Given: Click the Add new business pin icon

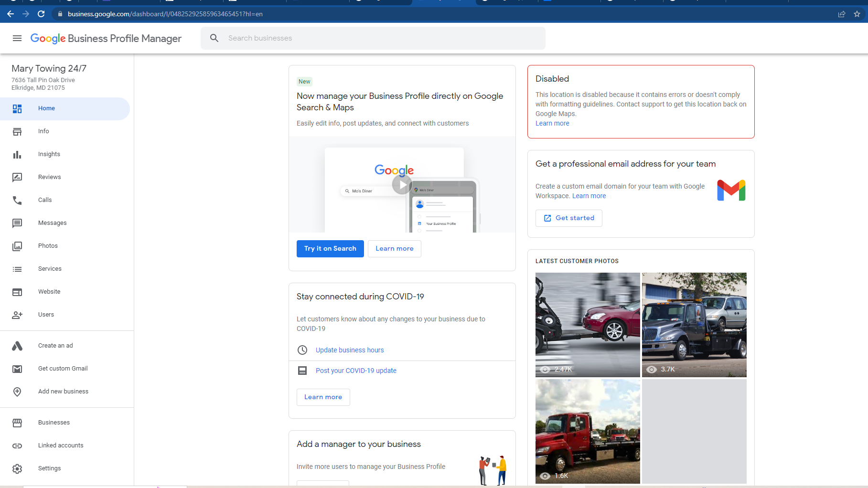Looking at the screenshot, I should coord(17,392).
